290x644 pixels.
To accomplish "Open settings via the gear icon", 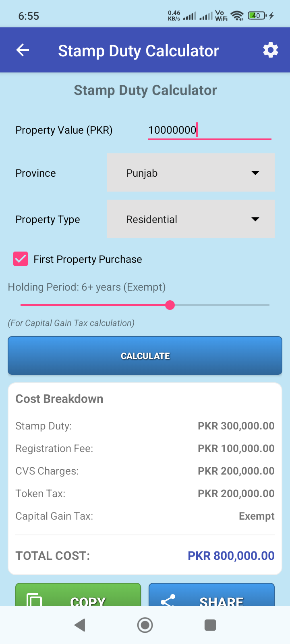I will click(x=270, y=50).
